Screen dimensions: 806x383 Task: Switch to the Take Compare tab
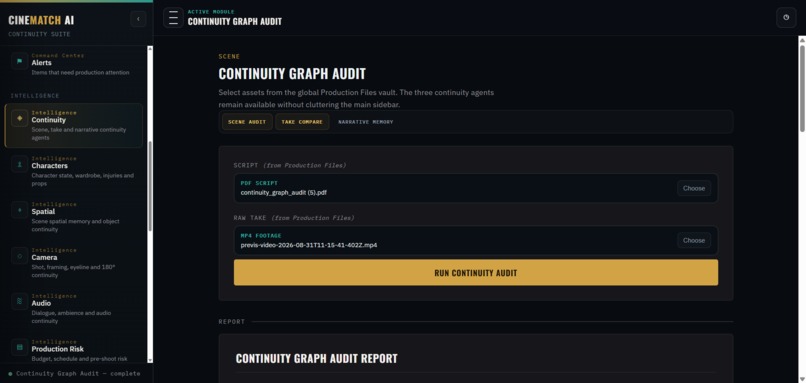point(302,122)
